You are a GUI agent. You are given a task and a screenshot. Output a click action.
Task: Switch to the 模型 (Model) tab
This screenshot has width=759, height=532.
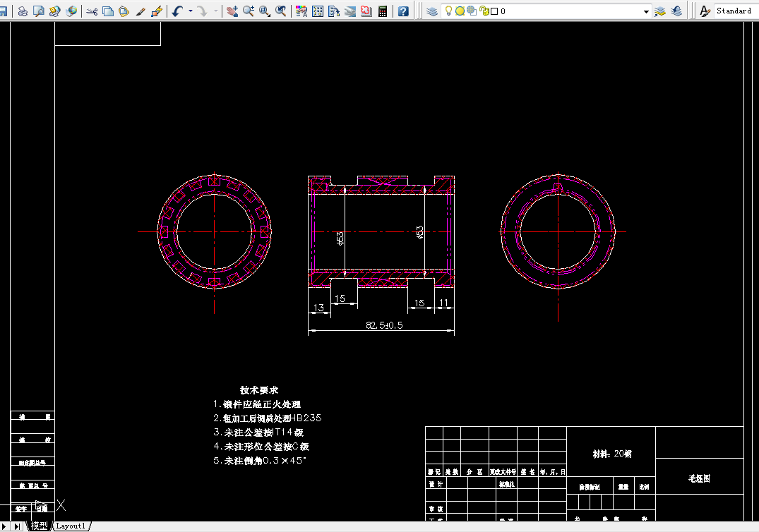[40, 526]
